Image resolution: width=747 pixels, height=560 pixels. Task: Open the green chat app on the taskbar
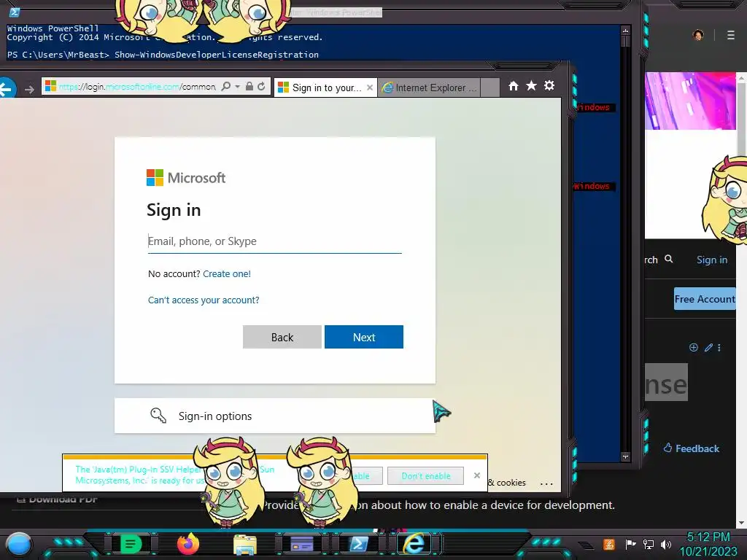point(131,544)
